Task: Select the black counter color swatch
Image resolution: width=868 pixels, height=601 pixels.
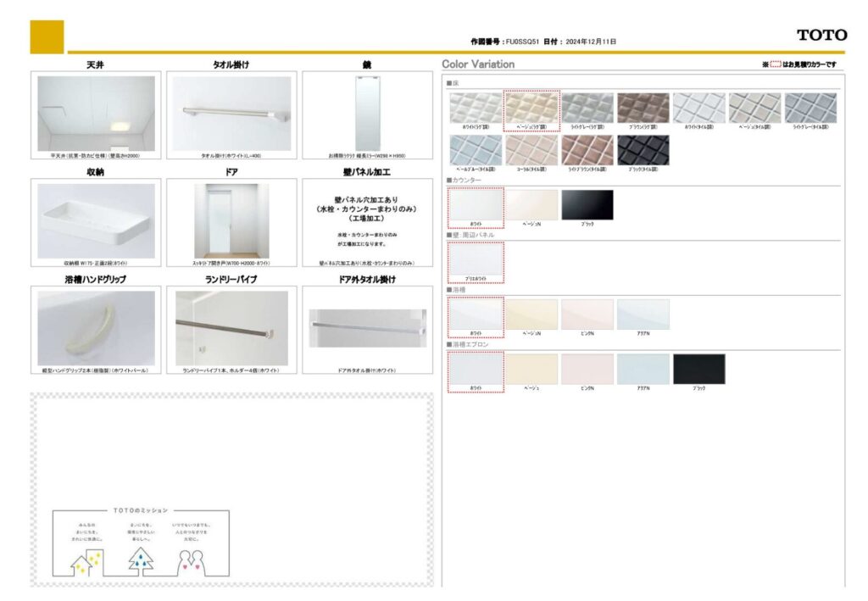Action: click(x=587, y=204)
